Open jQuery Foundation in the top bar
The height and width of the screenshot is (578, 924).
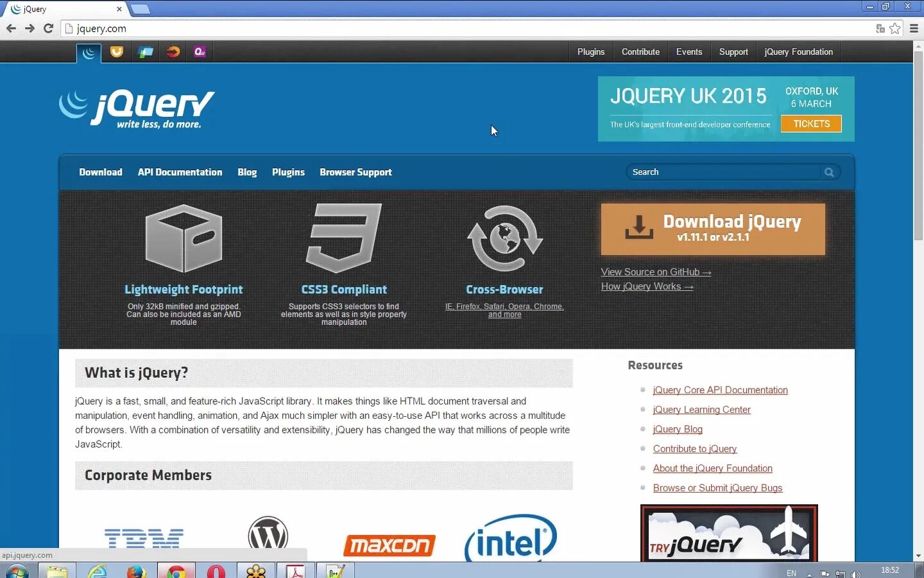[798, 52]
